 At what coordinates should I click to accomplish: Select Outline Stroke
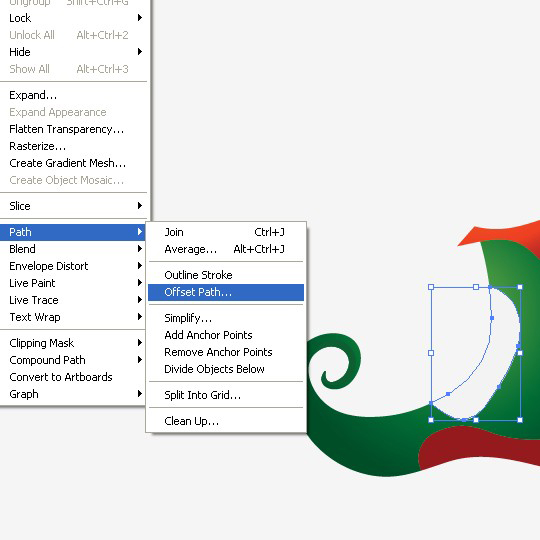(226, 275)
